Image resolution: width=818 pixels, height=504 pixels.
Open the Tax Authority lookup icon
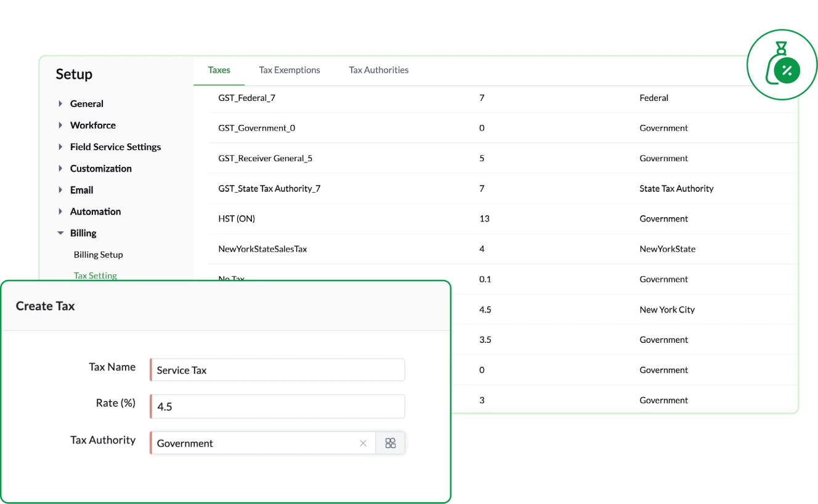390,443
